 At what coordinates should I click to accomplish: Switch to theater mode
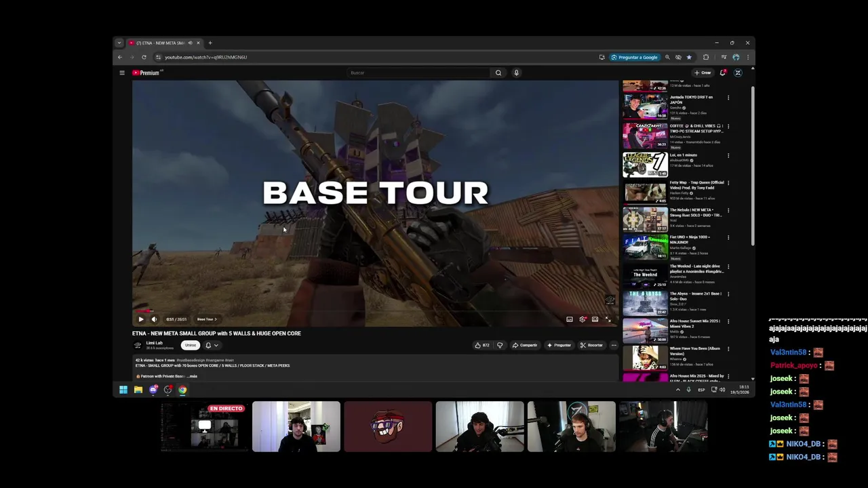pyautogui.click(x=595, y=319)
